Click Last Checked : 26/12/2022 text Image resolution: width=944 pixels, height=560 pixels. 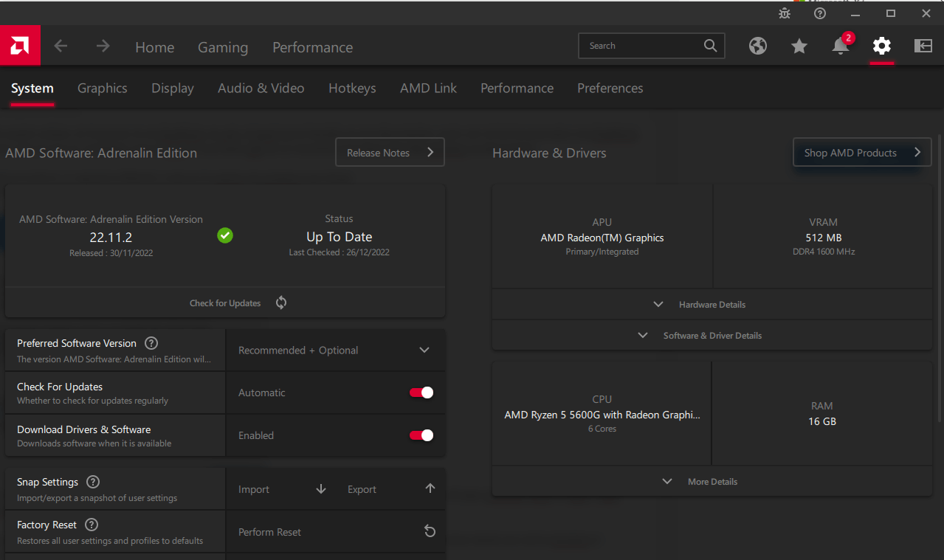(340, 252)
